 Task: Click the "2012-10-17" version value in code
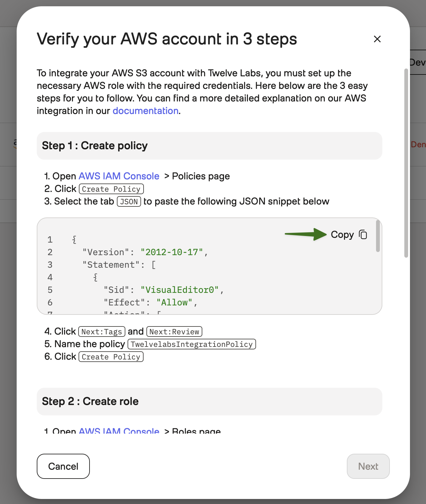172,252
